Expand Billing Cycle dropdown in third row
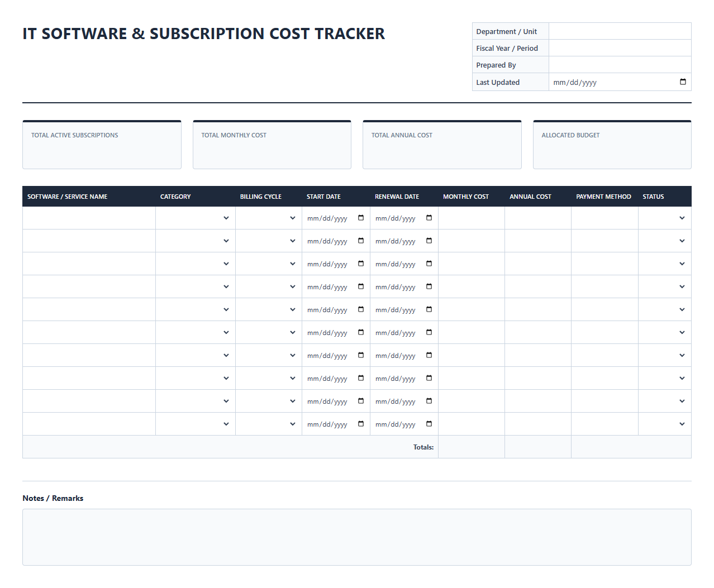Viewport: 714px width, 588px height. [x=268, y=264]
